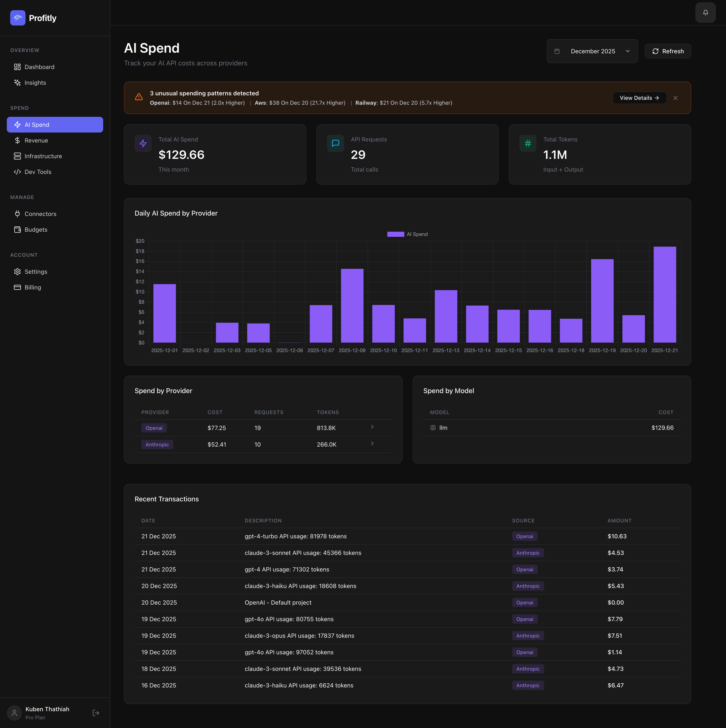Click the orange warning triangle icon
The image size is (726, 728).
[x=139, y=97]
